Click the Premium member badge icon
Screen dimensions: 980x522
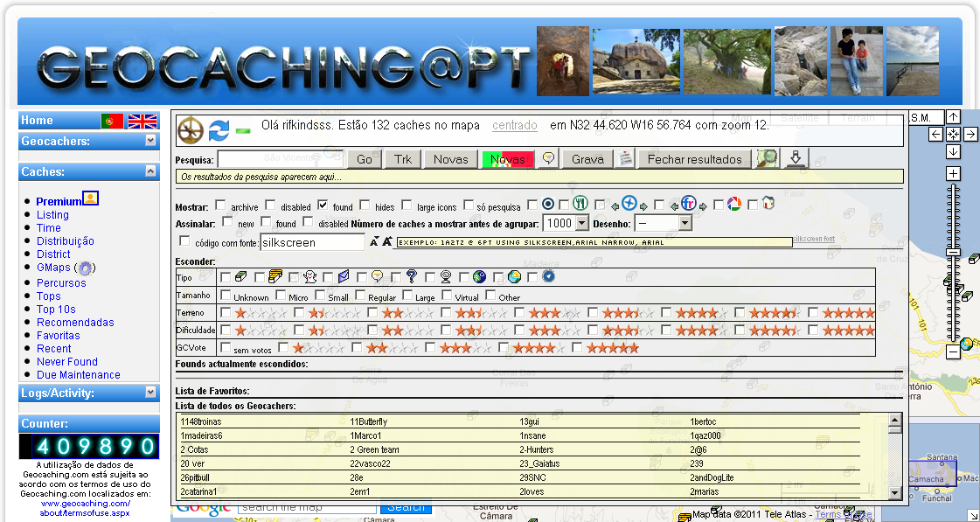91,198
